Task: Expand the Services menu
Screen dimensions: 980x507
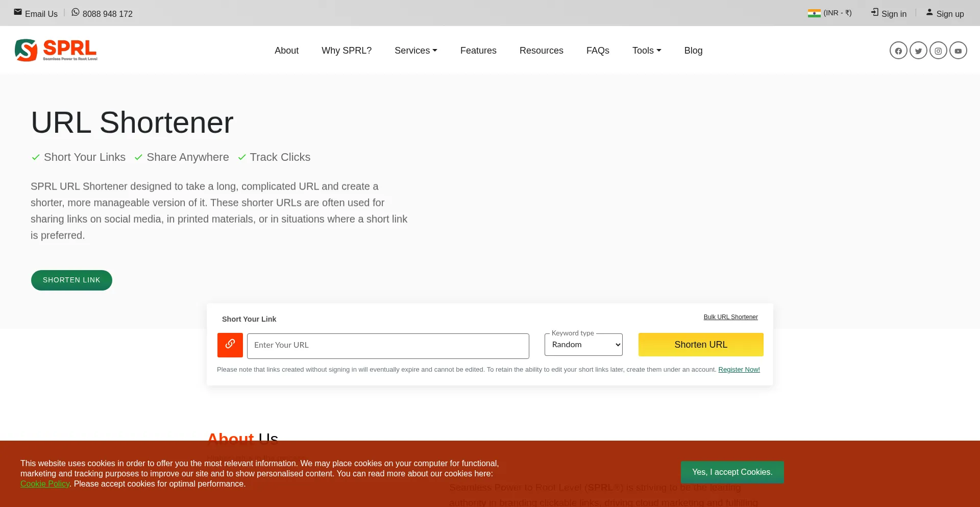Action: click(x=415, y=51)
